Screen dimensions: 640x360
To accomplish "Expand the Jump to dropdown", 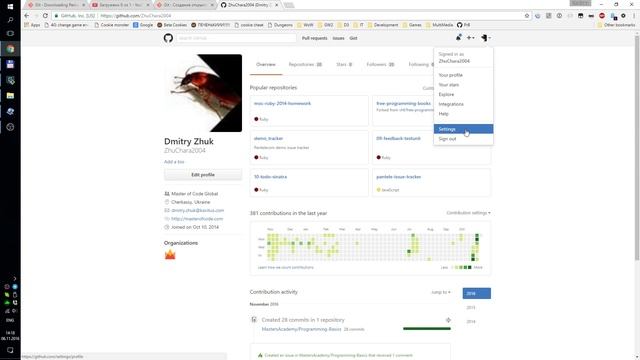I will (x=441, y=292).
